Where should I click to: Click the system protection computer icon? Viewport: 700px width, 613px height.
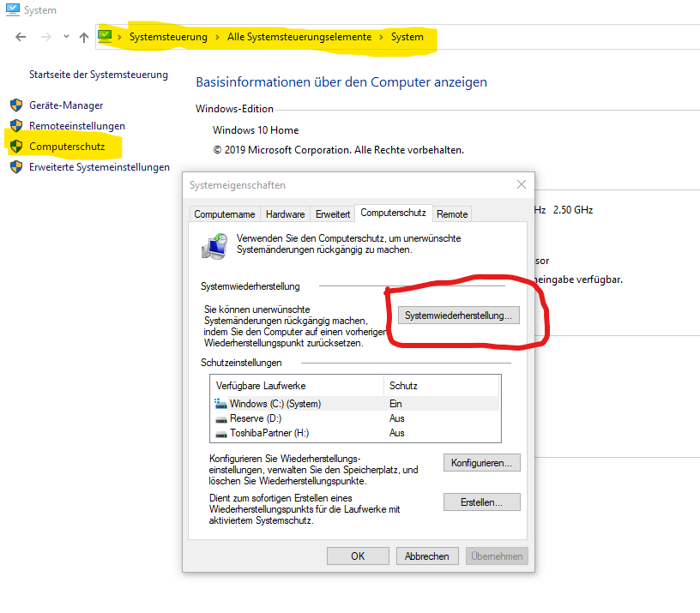click(x=214, y=246)
